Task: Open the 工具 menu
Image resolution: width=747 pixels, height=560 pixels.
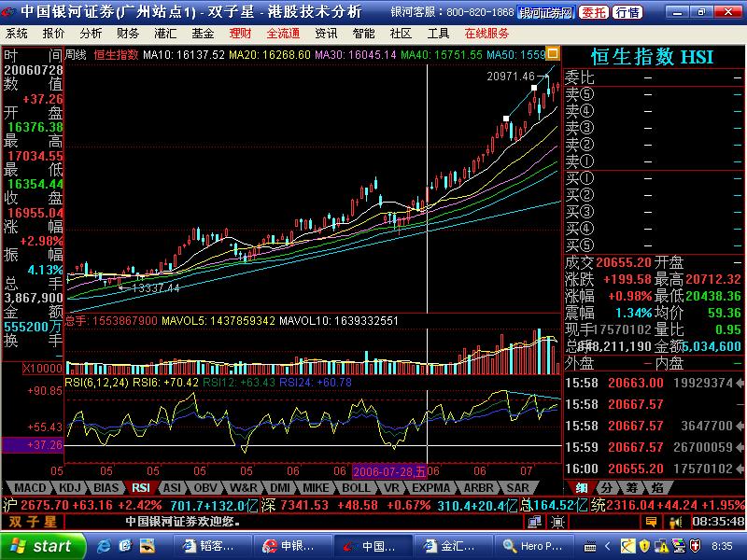Action: point(438,34)
